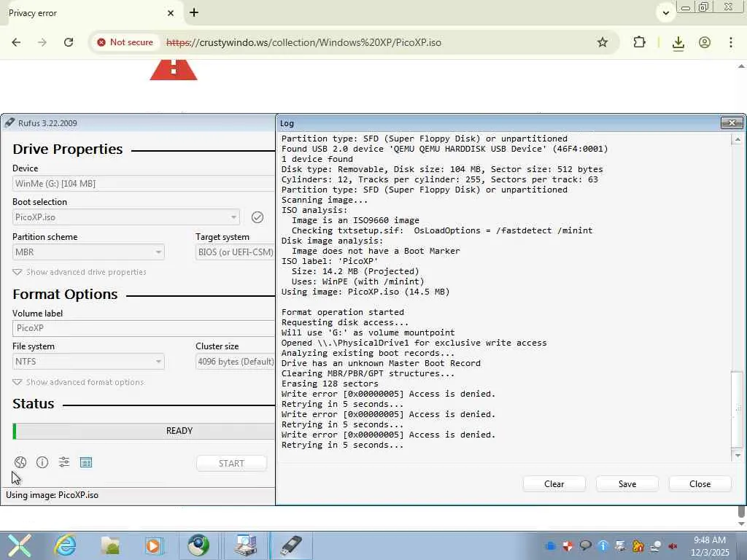
Task: Click the Volume label PicoXP field
Action: click(x=144, y=328)
